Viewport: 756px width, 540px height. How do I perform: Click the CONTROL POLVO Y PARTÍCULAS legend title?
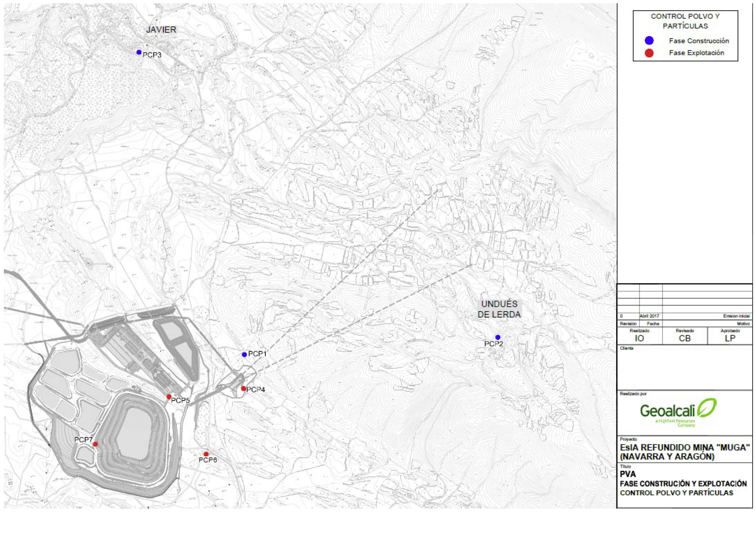coord(685,21)
